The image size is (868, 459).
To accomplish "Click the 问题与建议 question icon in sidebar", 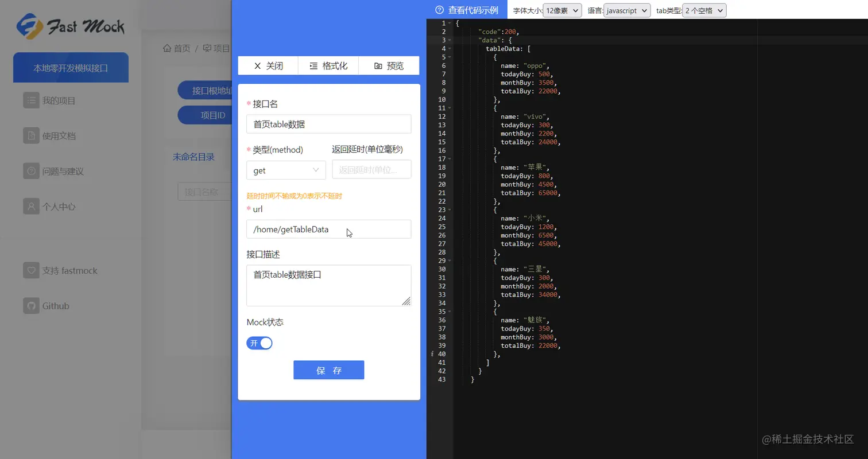I will tap(31, 171).
